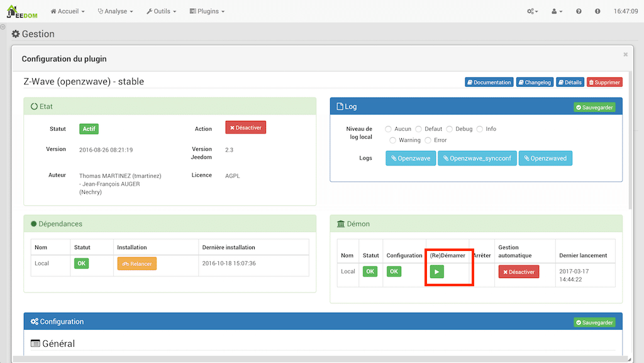
Task: Open the Plugins dropdown menu
Action: 206,11
